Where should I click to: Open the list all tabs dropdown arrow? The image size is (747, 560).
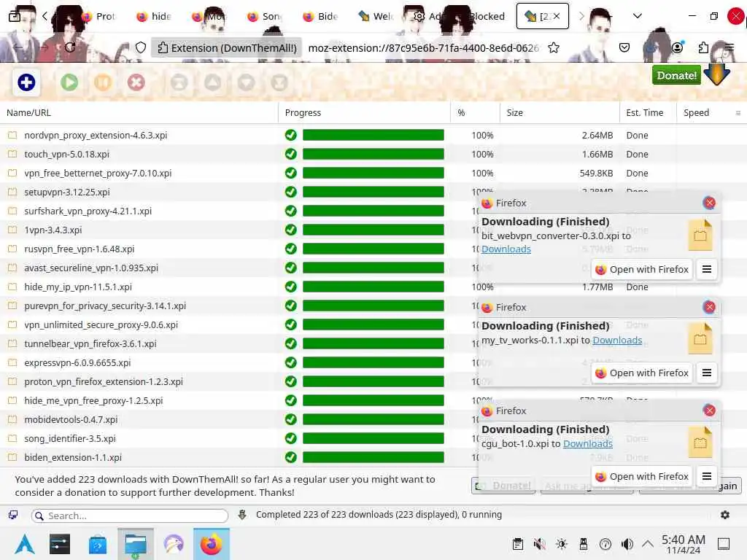point(637,16)
